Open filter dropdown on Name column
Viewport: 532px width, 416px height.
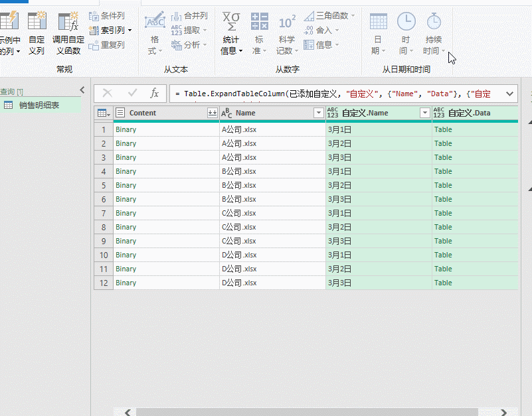[x=319, y=113]
